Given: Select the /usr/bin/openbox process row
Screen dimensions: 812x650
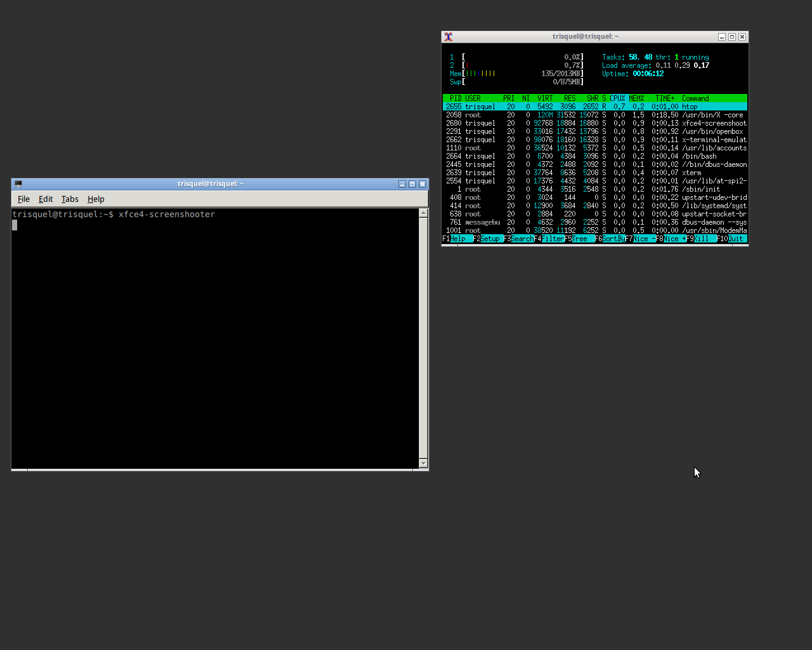Looking at the screenshot, I should click(x=595, y=131).
